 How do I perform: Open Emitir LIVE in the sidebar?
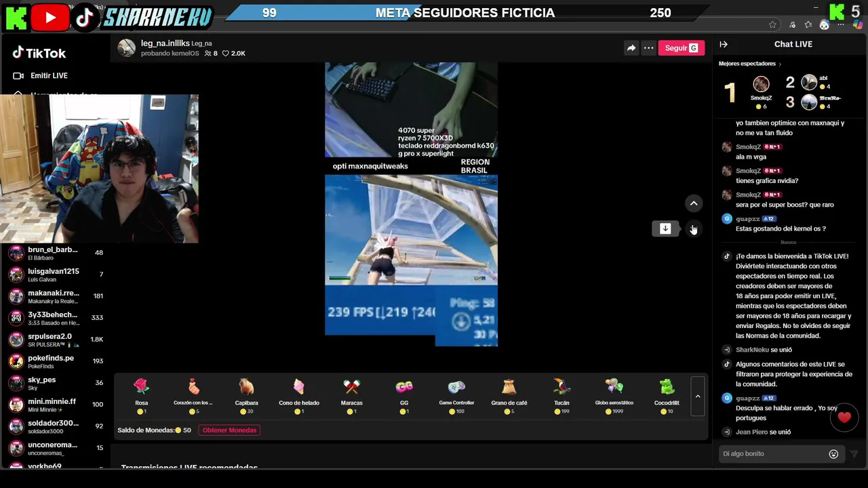click(x=41, y=76)
